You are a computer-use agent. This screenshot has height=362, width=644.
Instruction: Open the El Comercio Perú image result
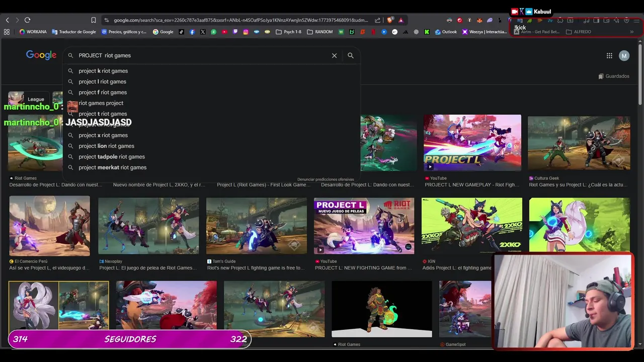[49, 226]
